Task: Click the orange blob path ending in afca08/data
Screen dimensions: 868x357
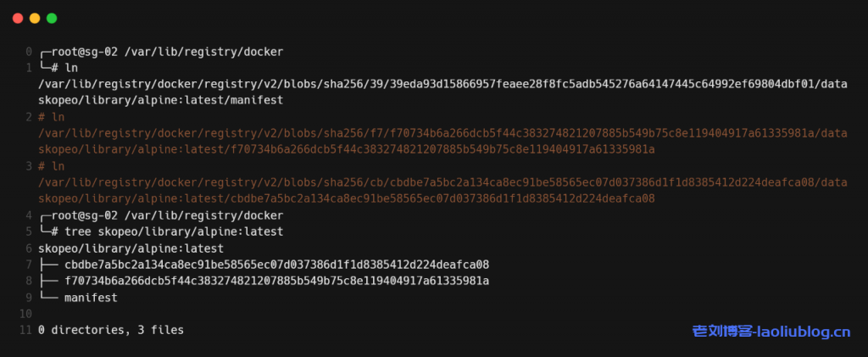Action: click(442, 182)
